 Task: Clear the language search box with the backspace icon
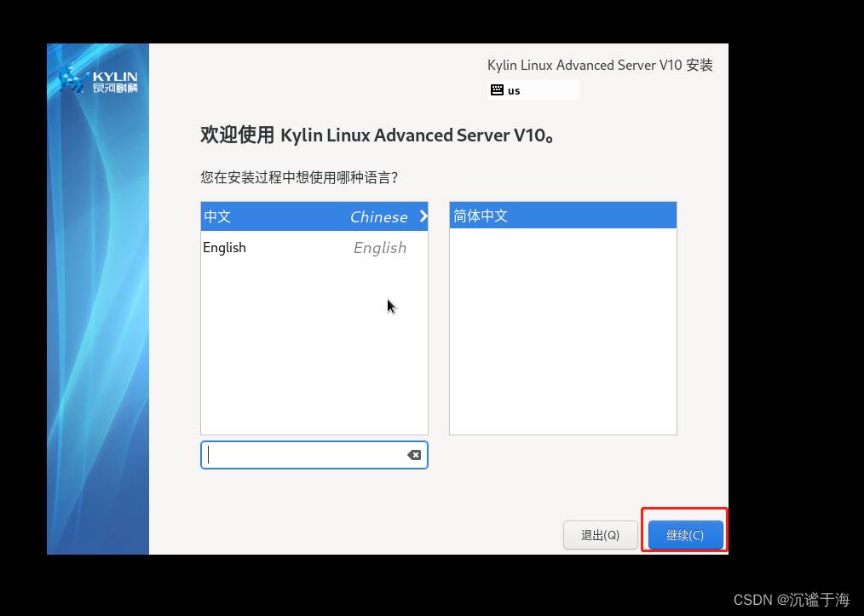[414, 455]
